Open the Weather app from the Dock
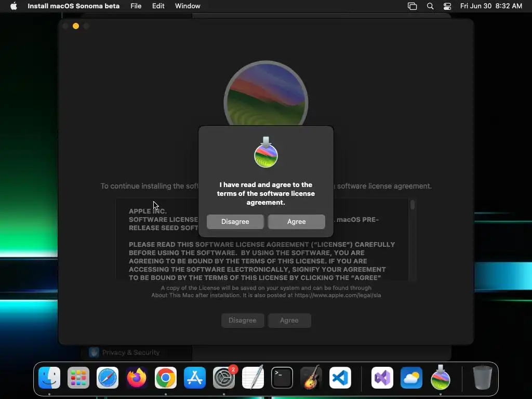The image size is (532, 399). coord(411,378)
